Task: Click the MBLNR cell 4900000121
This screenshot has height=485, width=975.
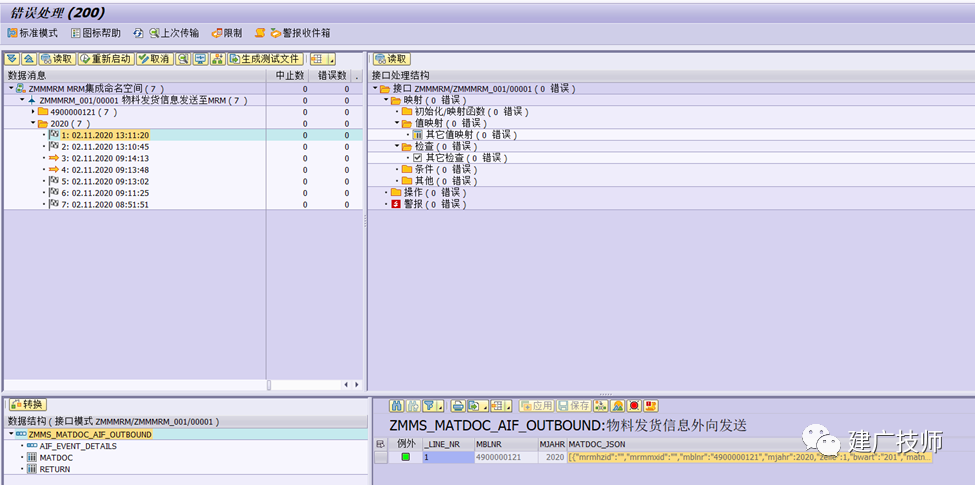Action: tap(506, 457)
